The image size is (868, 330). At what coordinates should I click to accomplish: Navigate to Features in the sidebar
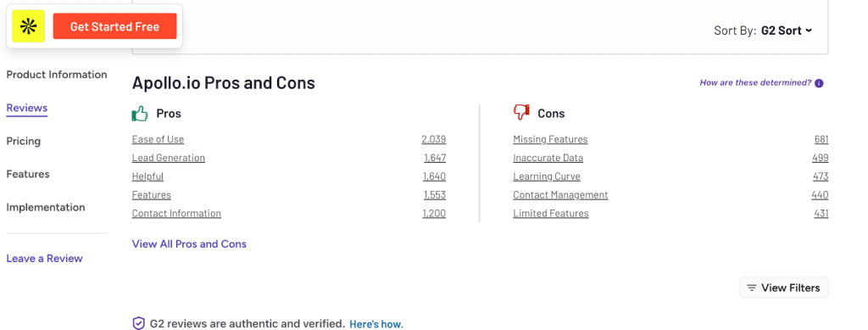(x=28, y=175)
